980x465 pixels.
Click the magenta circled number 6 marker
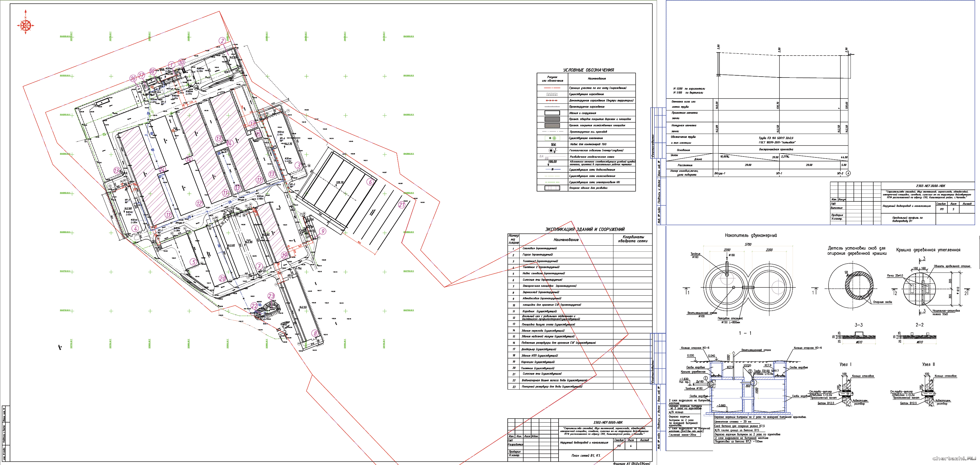370,182
